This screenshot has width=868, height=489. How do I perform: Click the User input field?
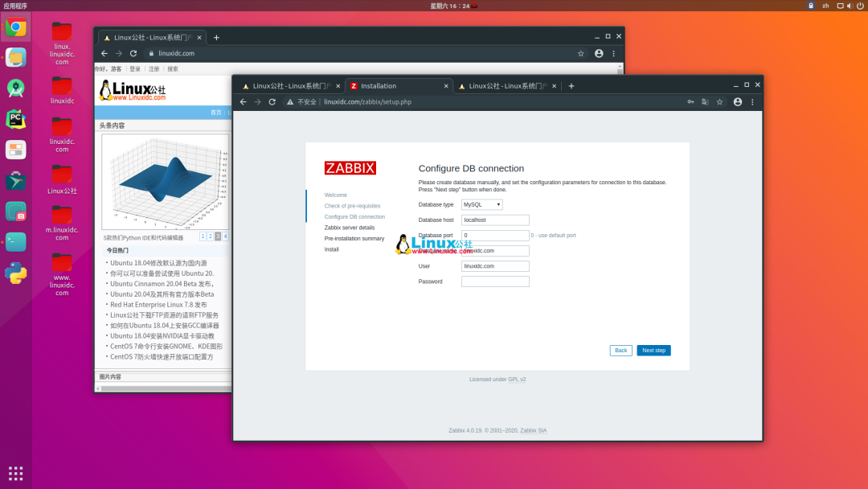tap(495, 266)
